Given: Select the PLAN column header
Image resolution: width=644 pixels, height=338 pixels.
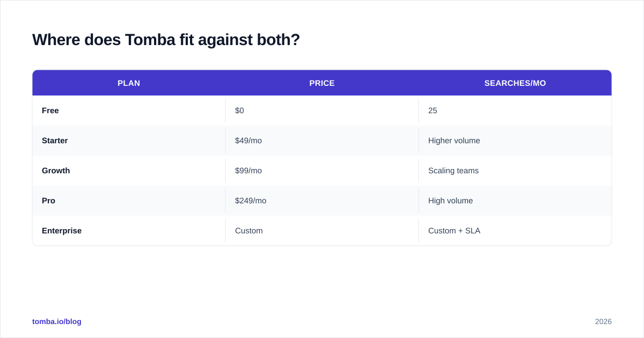Looking at the screenshot, I should click(129, 83).
